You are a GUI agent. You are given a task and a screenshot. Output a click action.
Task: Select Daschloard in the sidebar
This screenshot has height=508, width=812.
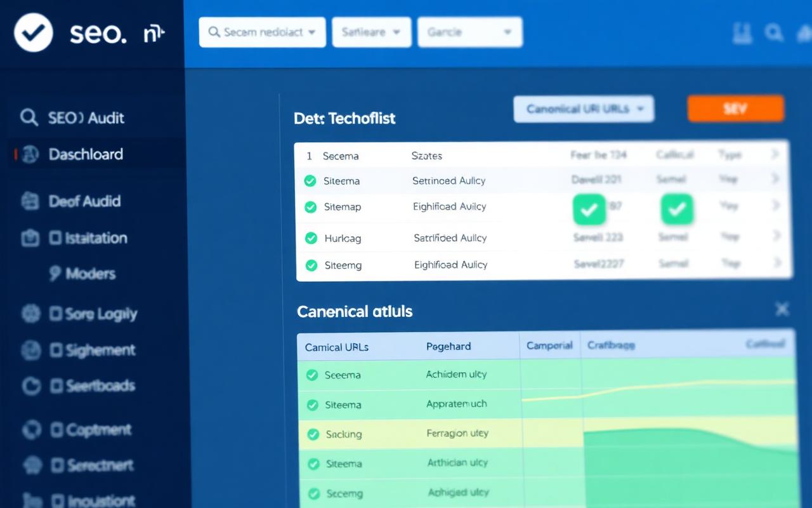(86, 154)
